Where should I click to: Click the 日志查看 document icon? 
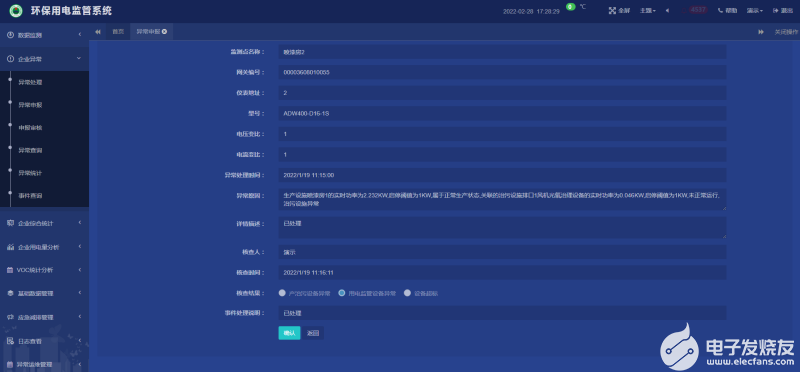(x=10, y=340)
